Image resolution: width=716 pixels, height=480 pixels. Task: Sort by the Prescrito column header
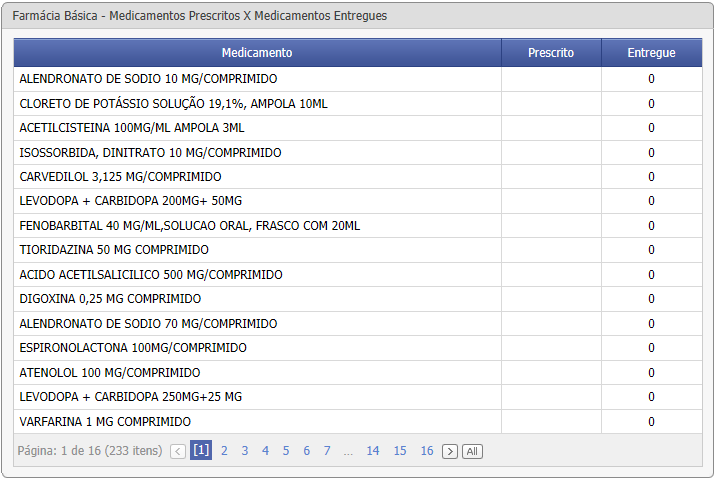tap(551, 53)
